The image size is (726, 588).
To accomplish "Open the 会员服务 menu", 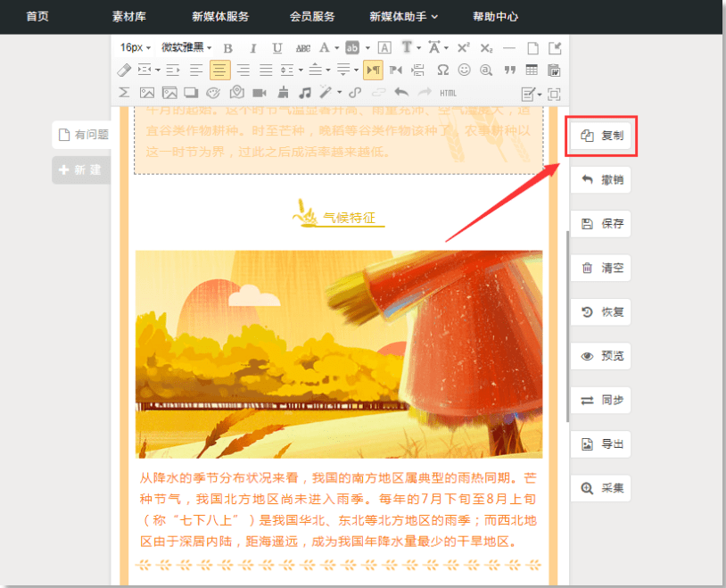I will tap(312, 17).
